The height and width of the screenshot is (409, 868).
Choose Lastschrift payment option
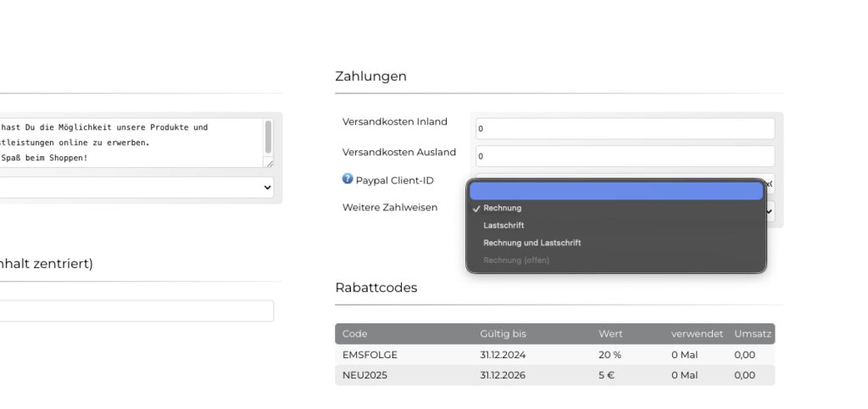click(x=616, y=226)
